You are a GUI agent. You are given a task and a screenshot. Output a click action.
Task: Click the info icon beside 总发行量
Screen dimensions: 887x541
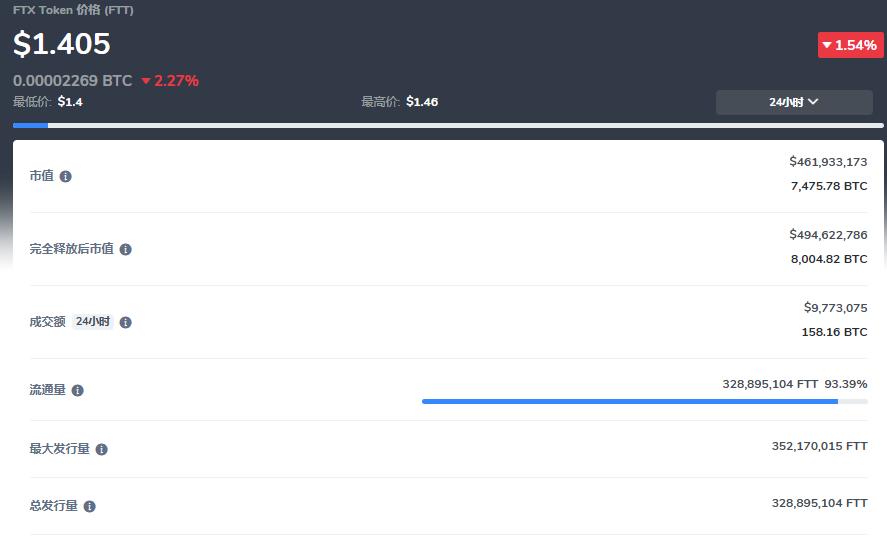click(90, 506)
